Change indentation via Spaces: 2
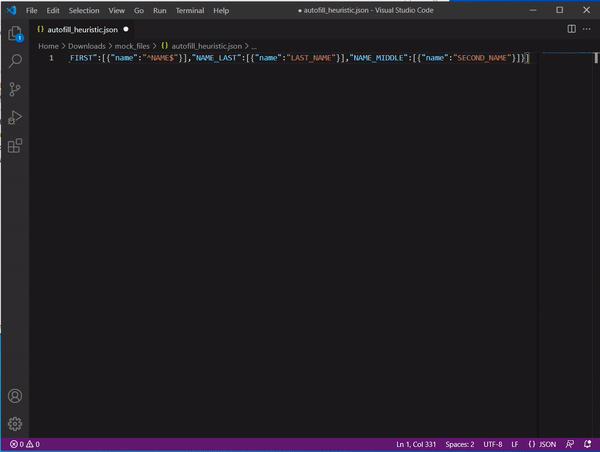 pyautogui.click(x=460, y=444)
